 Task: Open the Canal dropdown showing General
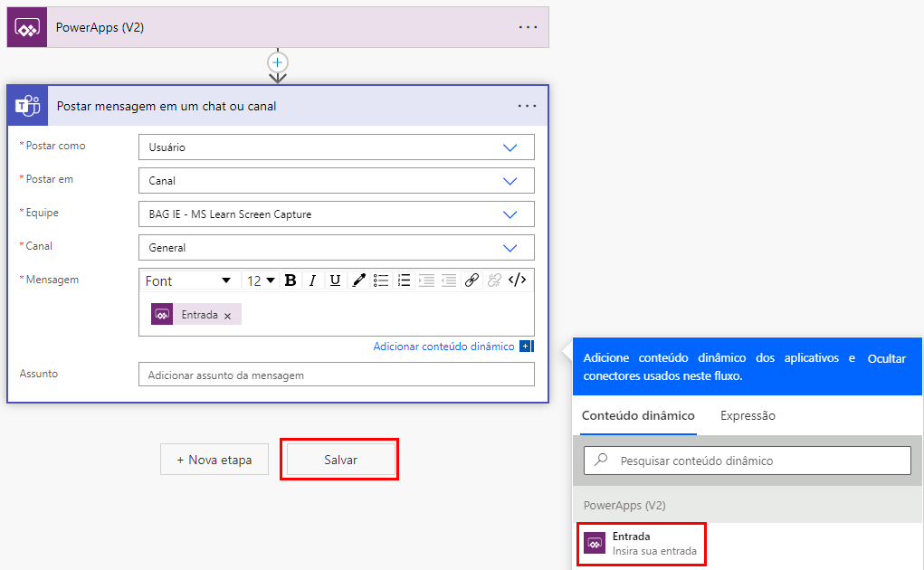click(x=510, y=248)
